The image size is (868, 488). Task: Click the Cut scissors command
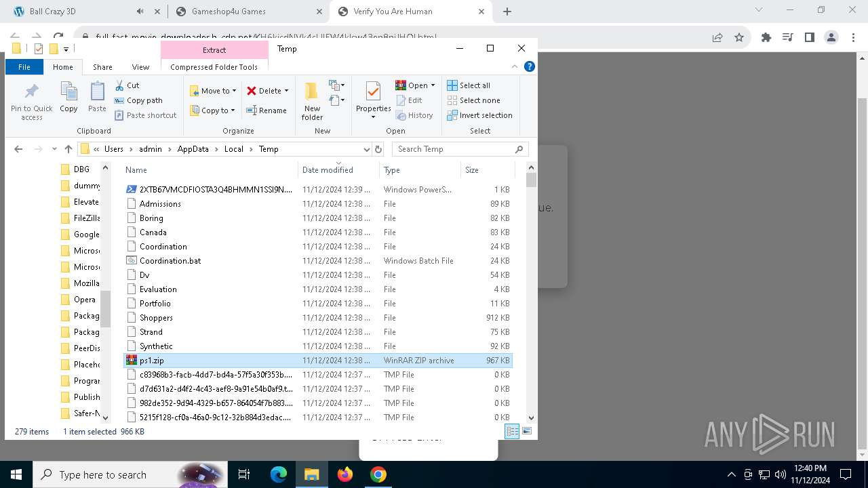127,85
